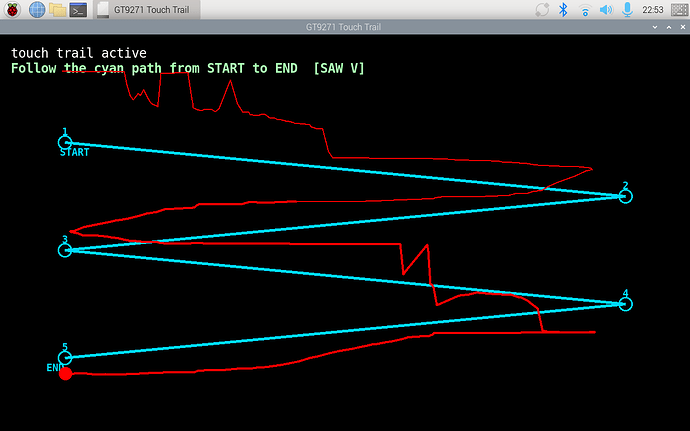Close the Touch Trail window
690x431 pixels.
[x=683, y=27]
